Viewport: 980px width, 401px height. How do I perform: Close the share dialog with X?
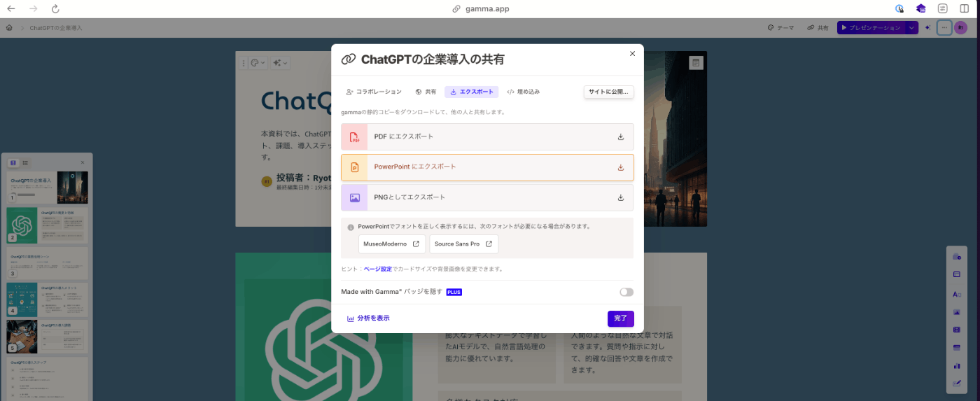632,53
